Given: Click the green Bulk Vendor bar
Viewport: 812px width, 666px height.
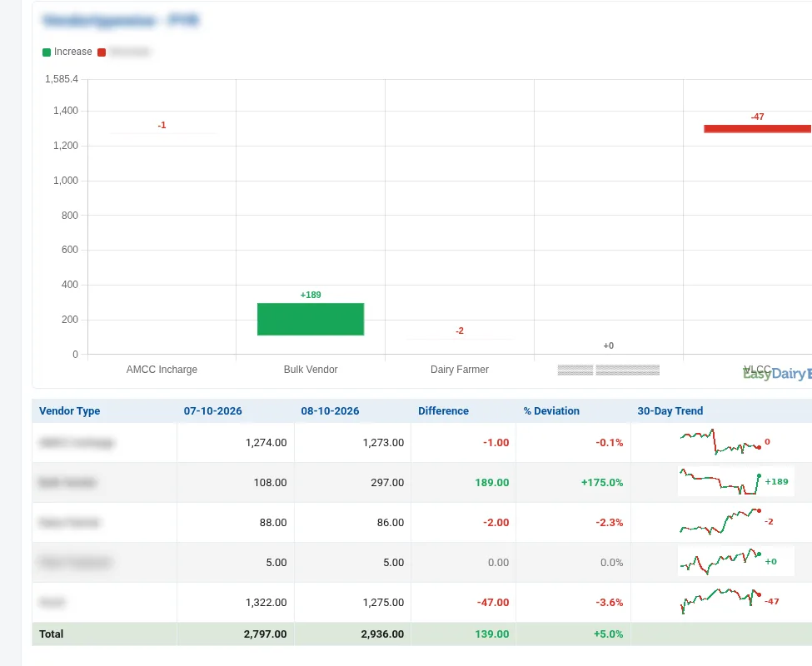Looking at the screenshot, I should click(311, 319).
